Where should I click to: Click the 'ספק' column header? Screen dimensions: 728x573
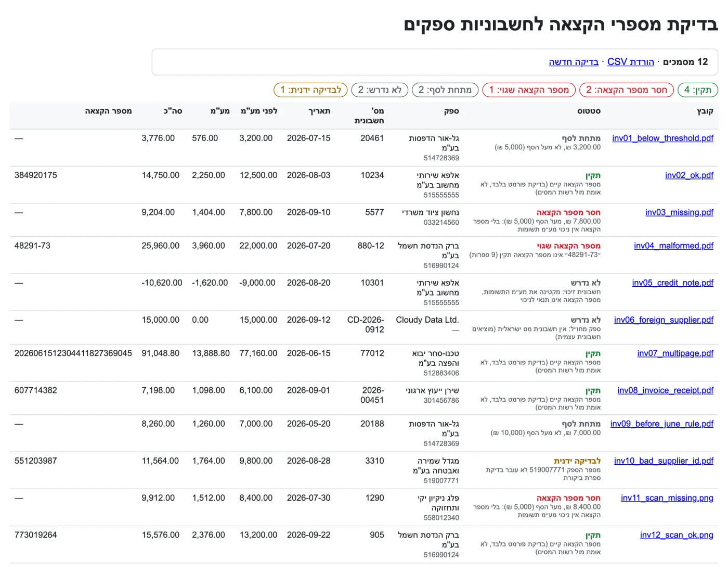[451, 111]
